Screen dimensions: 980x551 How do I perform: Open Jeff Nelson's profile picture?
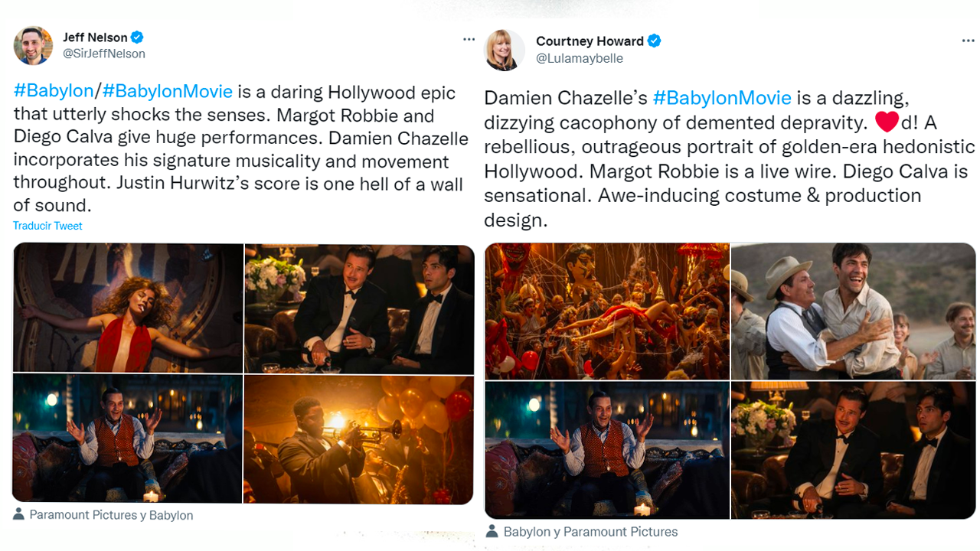33,45
